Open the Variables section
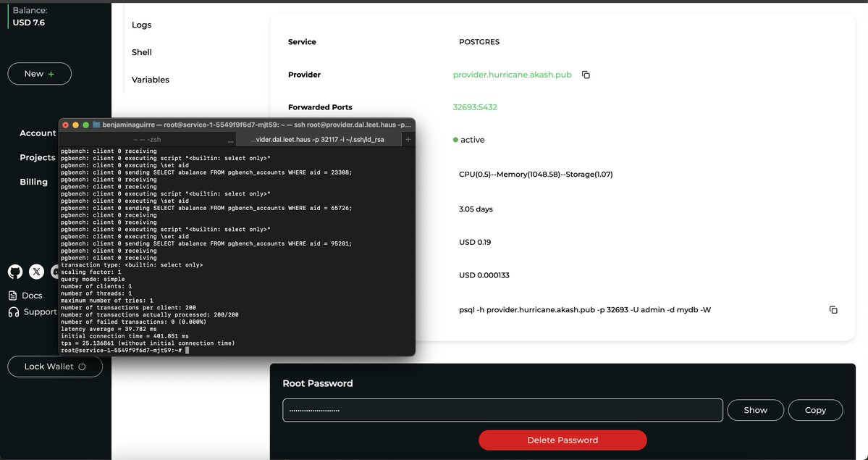This screenshot has height=460, width=868. tap(151, 80)
